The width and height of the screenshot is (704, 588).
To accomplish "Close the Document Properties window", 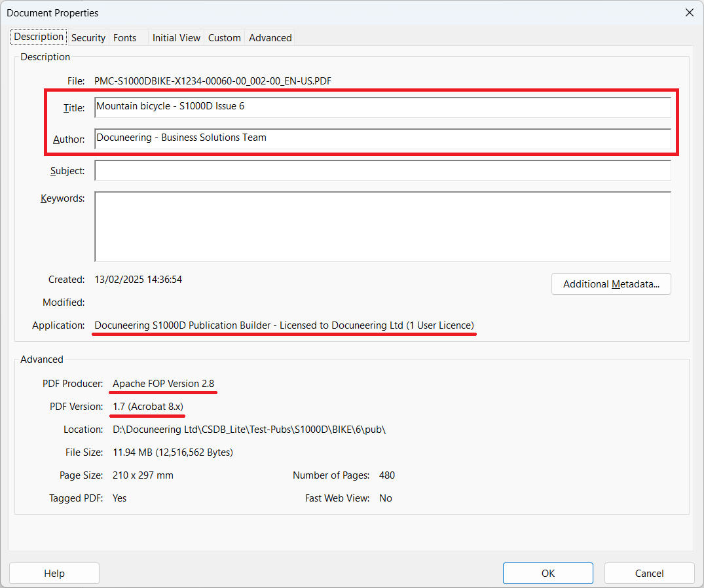I will 690,12.
